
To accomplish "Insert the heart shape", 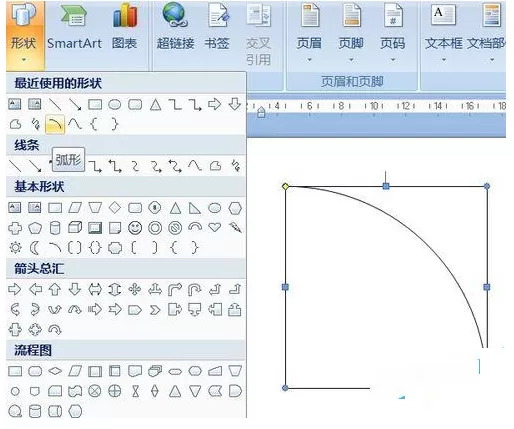I will click(x=215, y=227).
